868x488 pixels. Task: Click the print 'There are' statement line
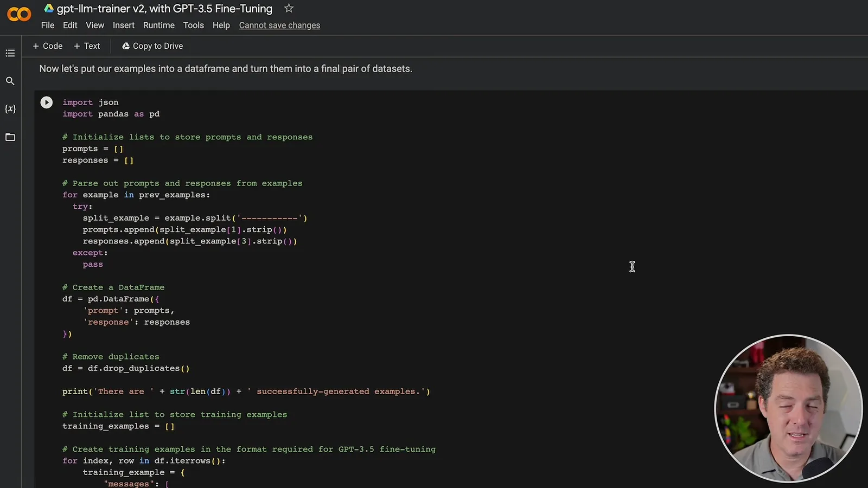pyautogui.click(x=246, y=391)
